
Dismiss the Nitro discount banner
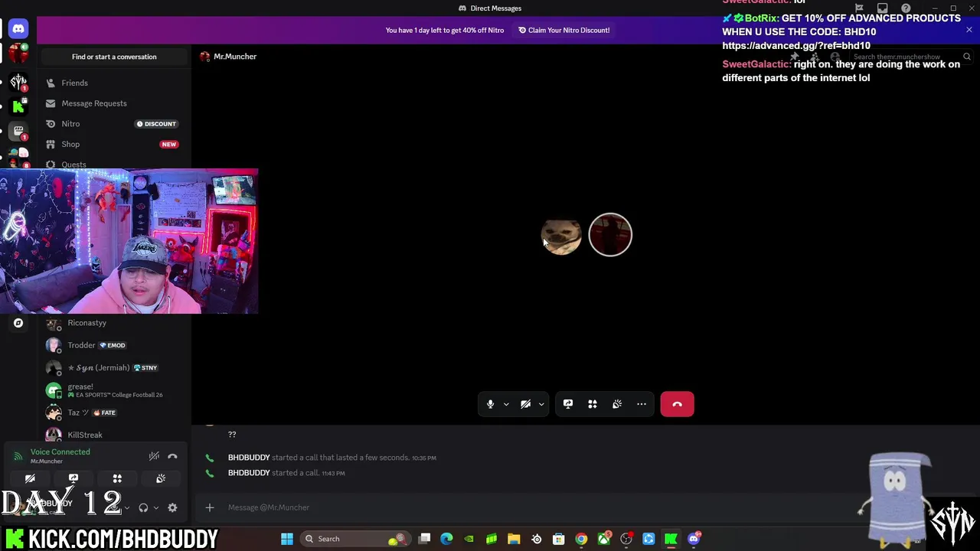969,30
